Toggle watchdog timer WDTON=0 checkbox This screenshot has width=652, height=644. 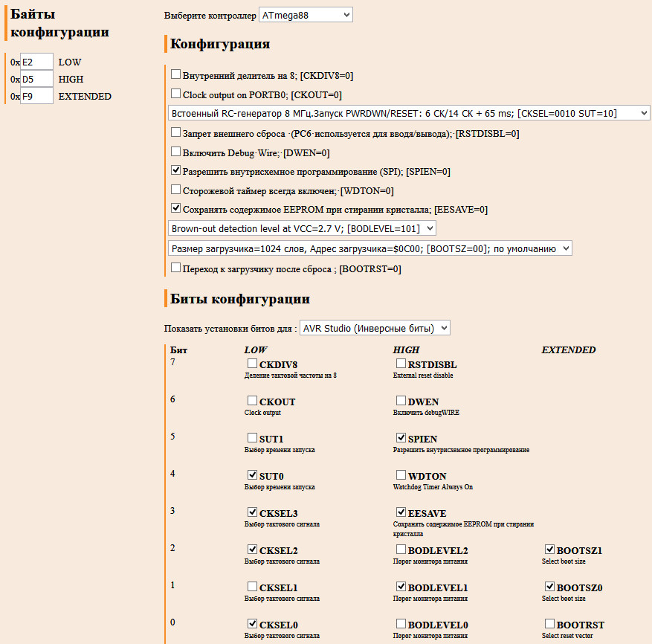pos(176,190)
